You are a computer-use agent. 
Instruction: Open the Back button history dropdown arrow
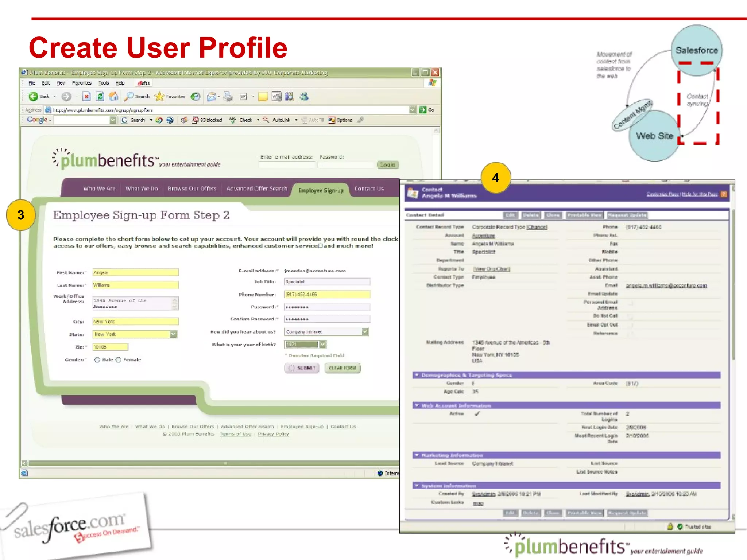[x=55, y=97]
